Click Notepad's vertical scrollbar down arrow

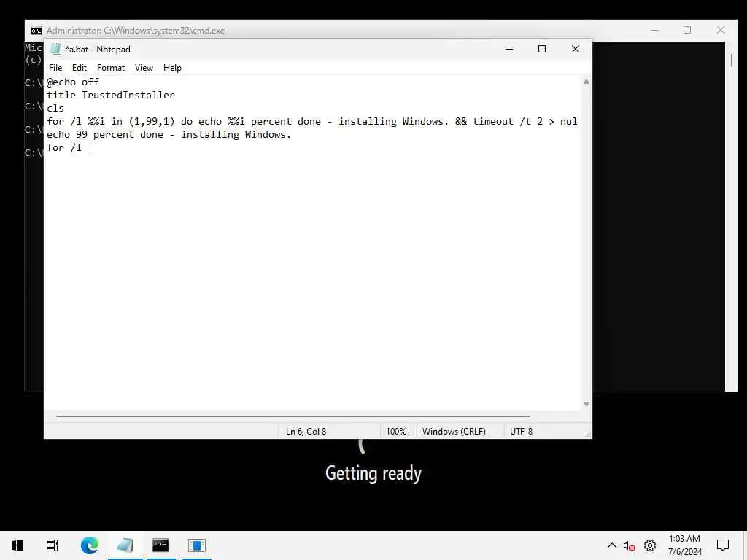pos(587,404)
